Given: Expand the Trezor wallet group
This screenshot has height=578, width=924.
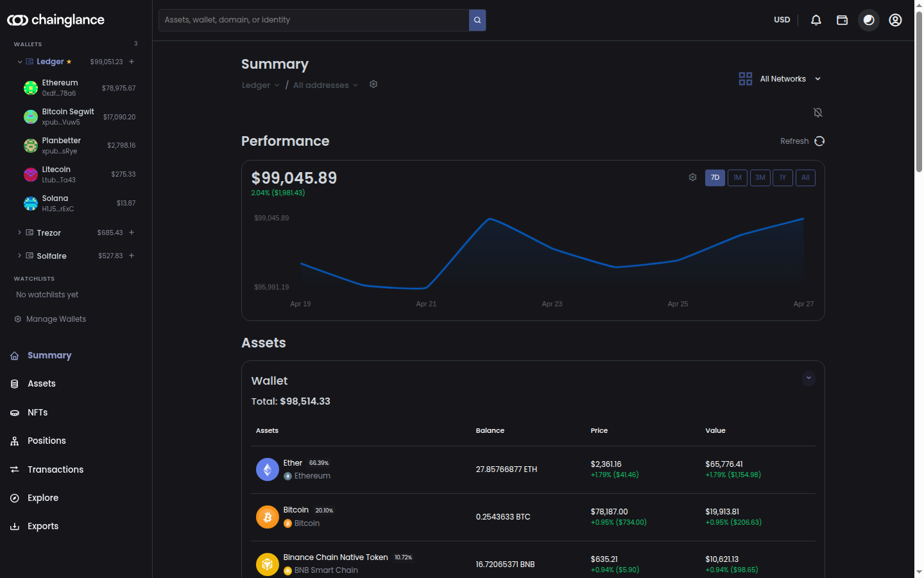Looking at the screenshot, I should 20,232.
